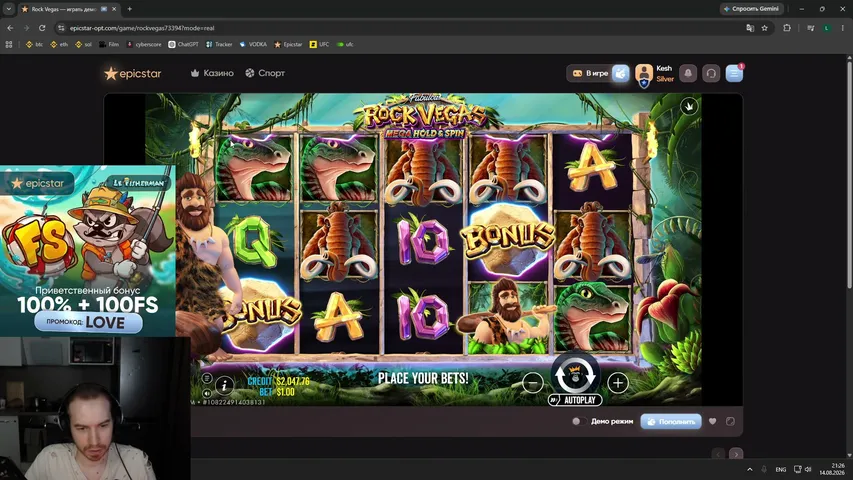Toggle the Демо режим switch

[579, 421]
